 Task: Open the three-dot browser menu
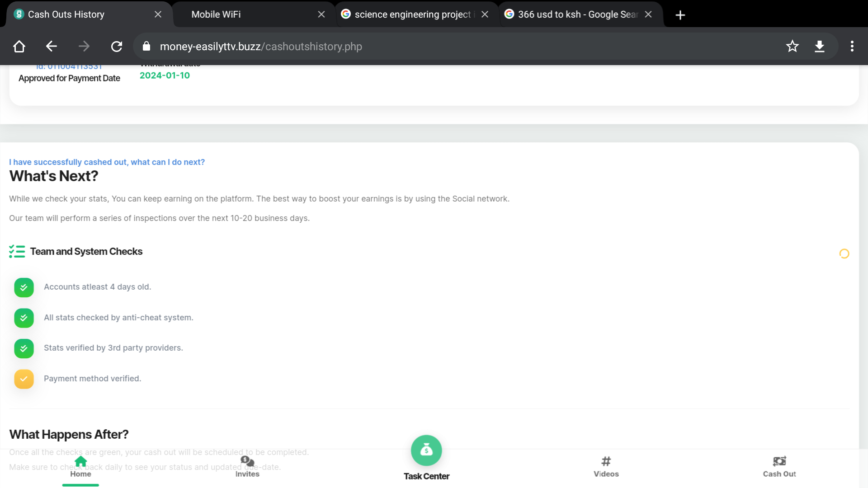coord(852,46)
